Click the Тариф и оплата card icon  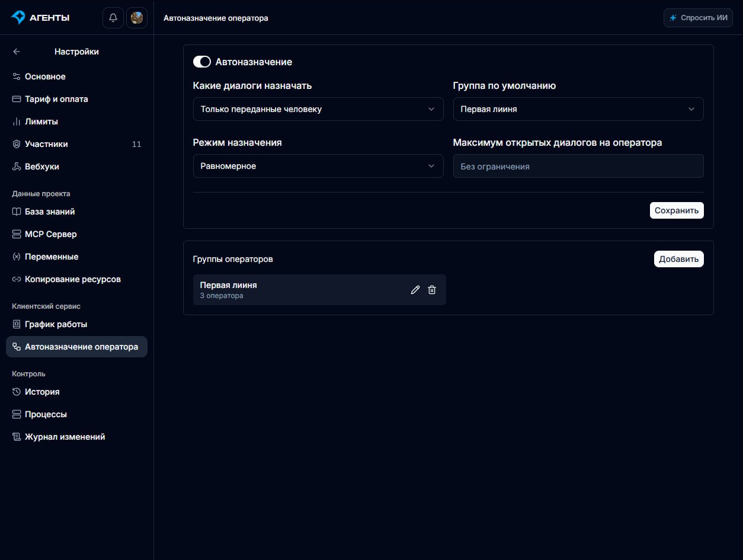pos(17,99)
